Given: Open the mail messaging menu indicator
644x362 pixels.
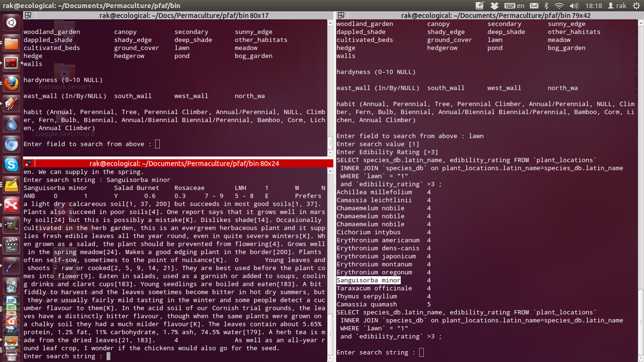Looking at the screenshot, I should pyautogui.click(x=534, y=6).
